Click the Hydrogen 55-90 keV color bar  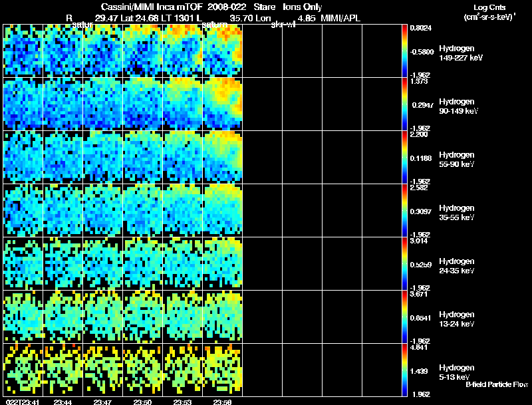point(404,158)
